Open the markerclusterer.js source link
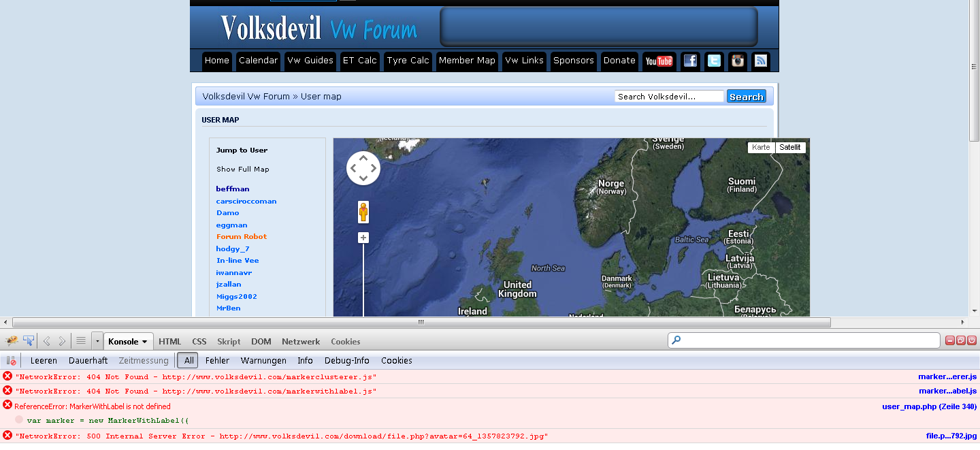 tap(947, 376)
